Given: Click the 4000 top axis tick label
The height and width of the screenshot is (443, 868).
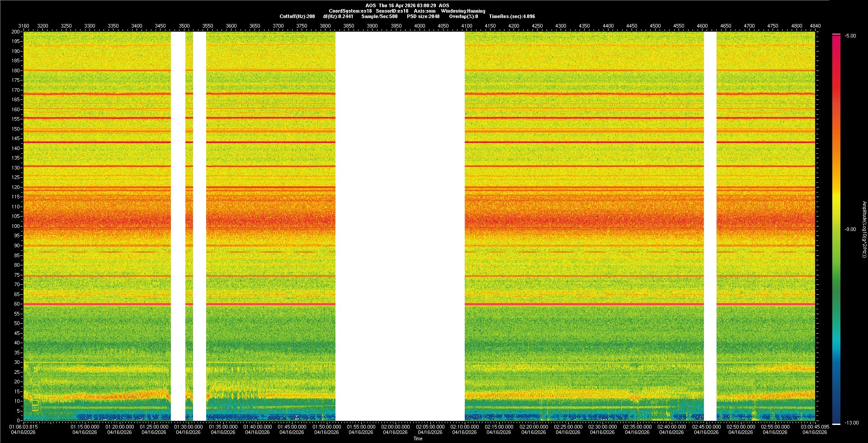Looking at the screenshot, I should click(420, 26).
